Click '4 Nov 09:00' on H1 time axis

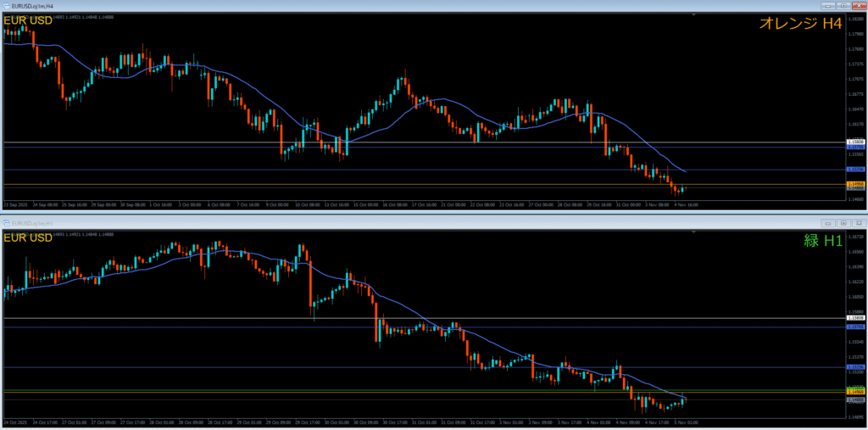tap(628, 422)
